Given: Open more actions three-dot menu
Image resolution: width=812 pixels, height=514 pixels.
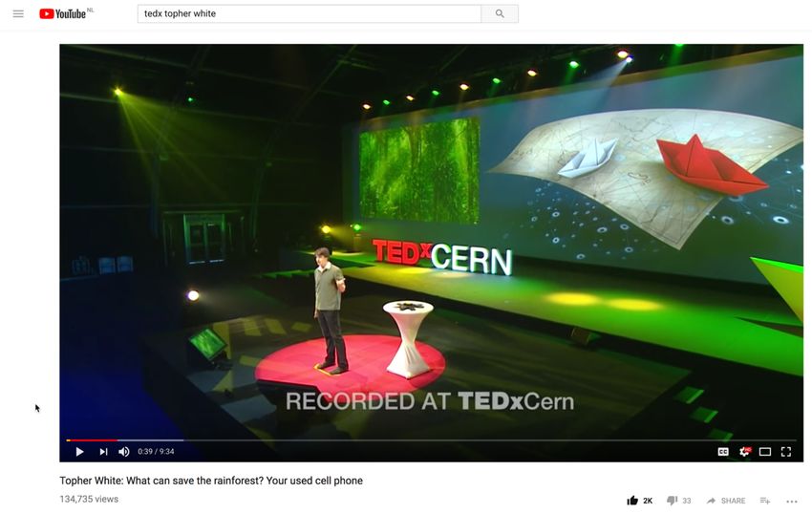Looking at the screenshot, I should coord(792,501).
